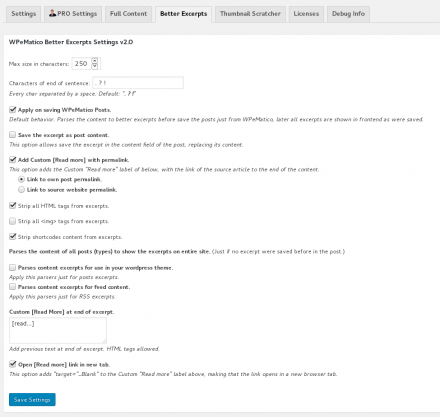Switch to the Full Content tab

click(128, 14)
